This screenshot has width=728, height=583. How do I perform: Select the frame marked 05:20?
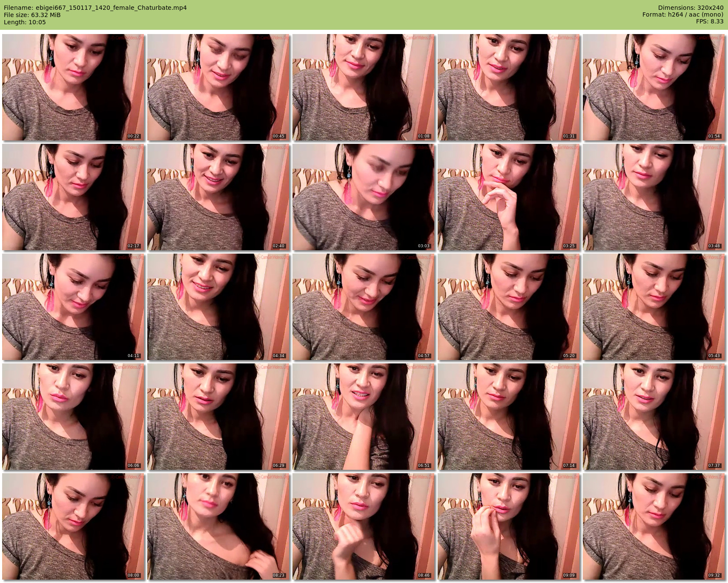pos(509,307)
